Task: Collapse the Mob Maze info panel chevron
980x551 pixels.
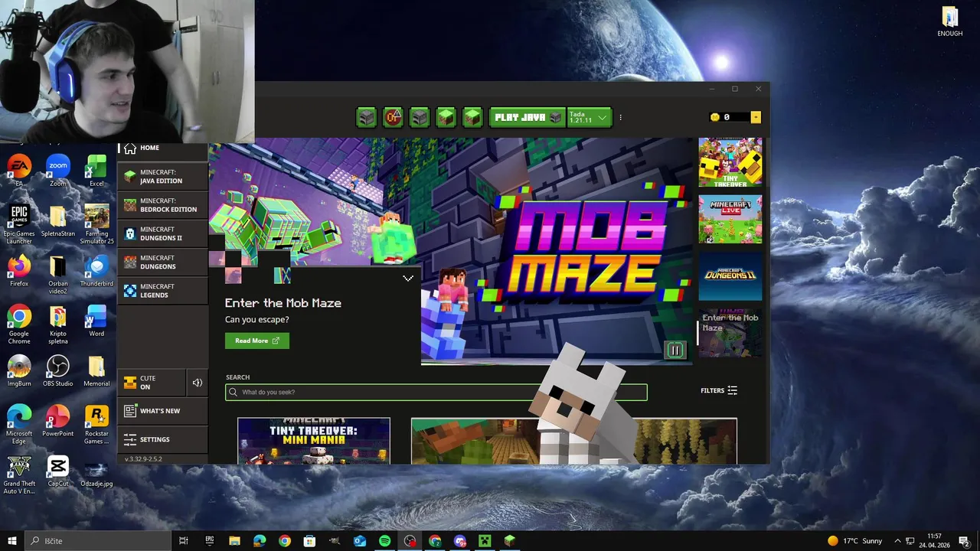Action: click(x=408, y=278)
